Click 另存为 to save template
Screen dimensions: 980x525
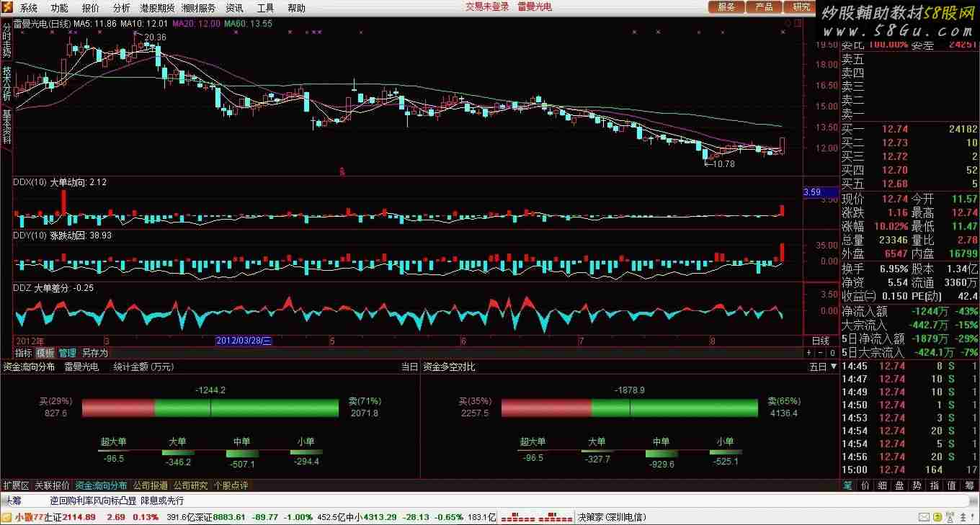click(x=94, y=353)
